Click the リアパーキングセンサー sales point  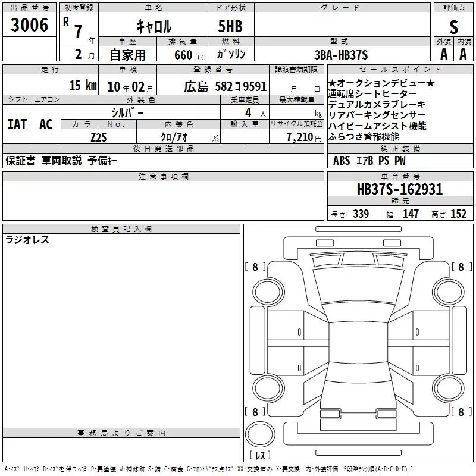click(x=377, y=115)
